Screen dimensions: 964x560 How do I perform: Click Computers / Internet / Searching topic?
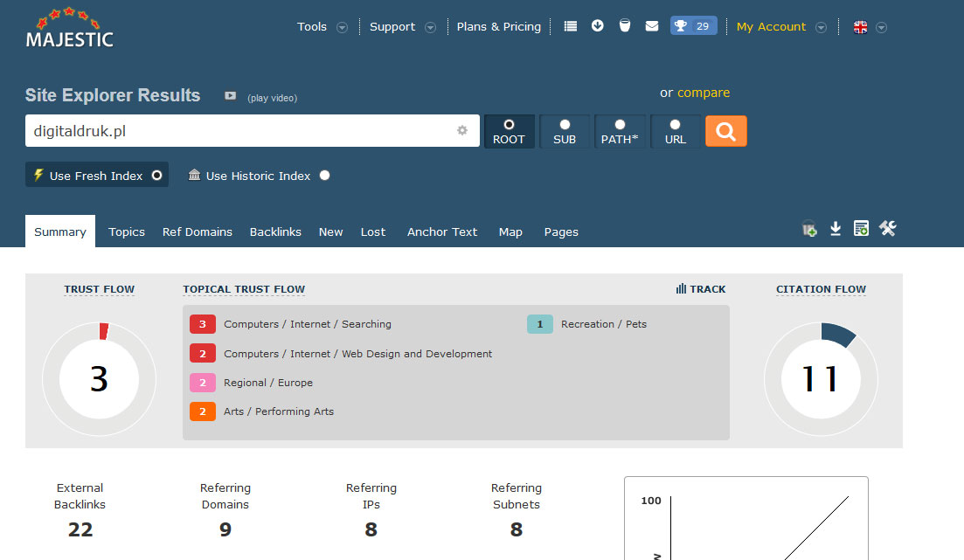(308, 324)
